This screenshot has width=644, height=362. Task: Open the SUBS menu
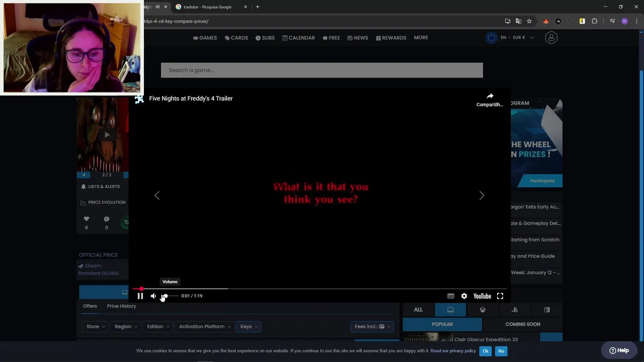point(265,38)
